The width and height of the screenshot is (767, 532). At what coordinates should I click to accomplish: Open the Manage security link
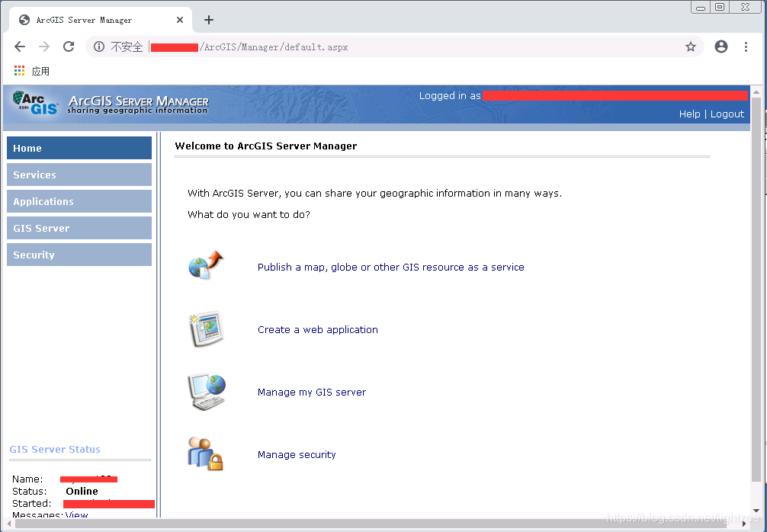[297, 455]
